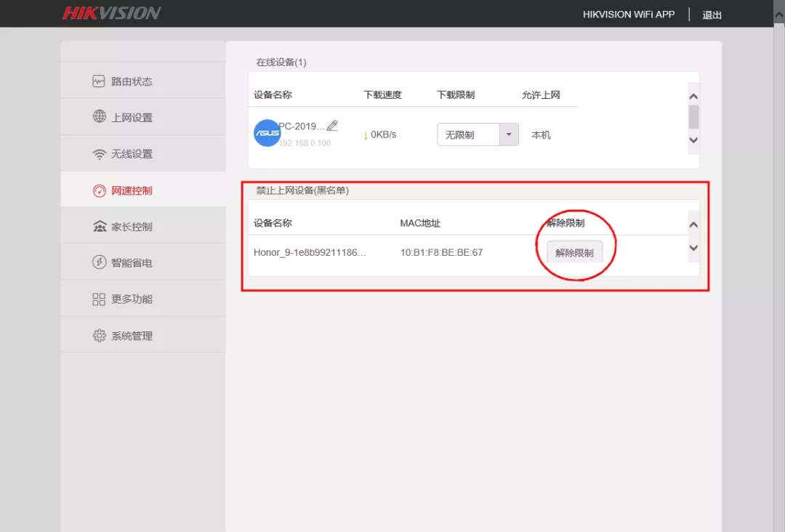
Task: Edit device name with pencil icon
Action: coord(332,126)
